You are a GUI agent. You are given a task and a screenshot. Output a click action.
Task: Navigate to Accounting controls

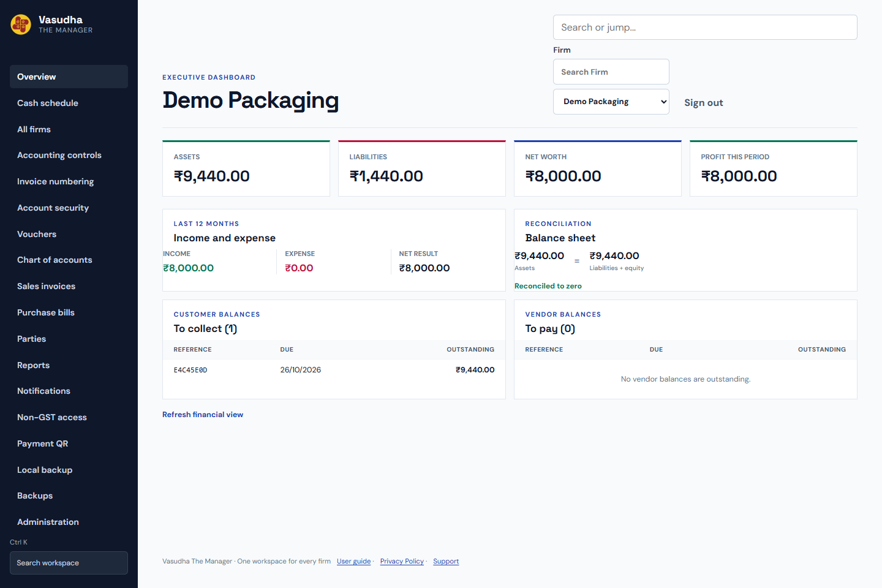click(69, 155)
